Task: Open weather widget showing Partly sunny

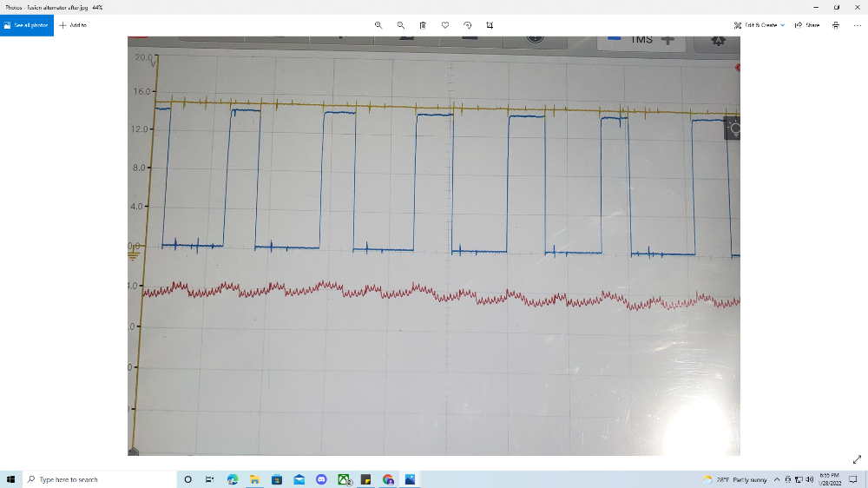Action: point(734,479)
